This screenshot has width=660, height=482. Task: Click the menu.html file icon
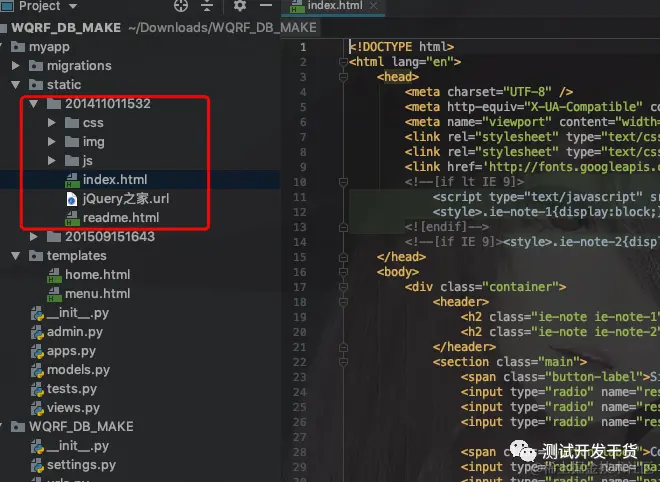point(54,294)
